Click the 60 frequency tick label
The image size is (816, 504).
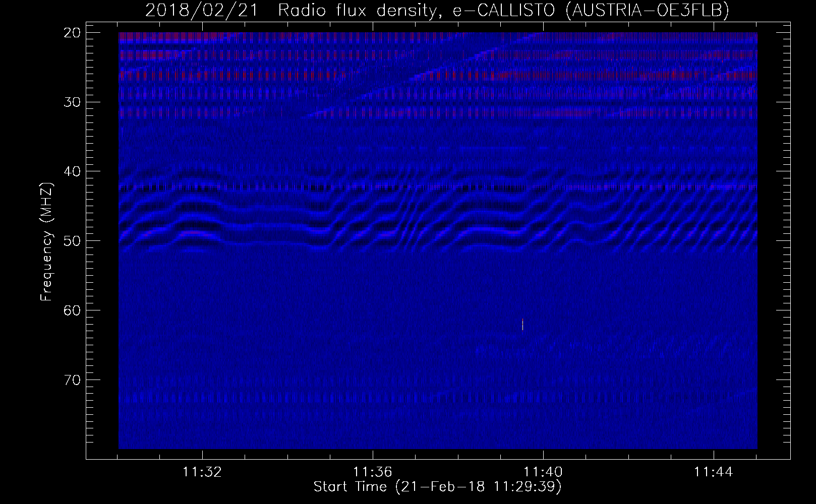[73, 310]
